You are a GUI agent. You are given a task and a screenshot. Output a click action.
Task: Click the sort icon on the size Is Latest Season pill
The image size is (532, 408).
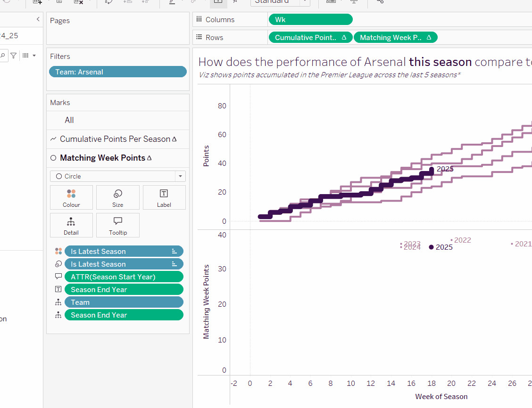pyautogui.click(x=175, y=264)
